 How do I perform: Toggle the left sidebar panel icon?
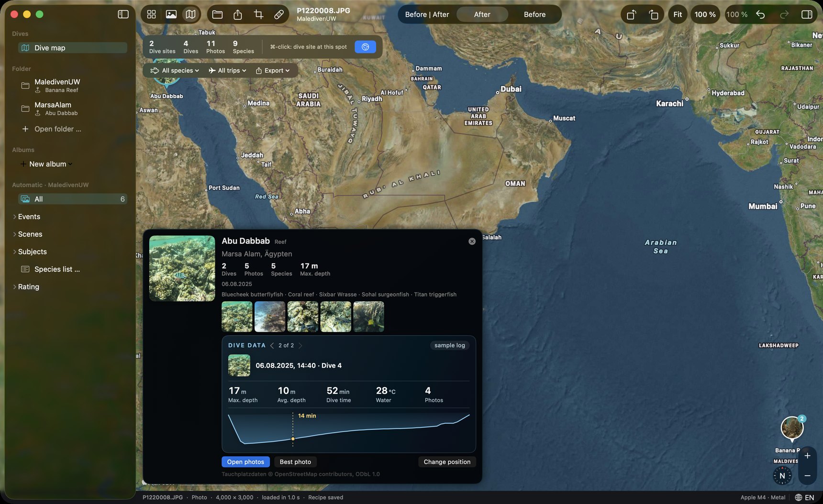tap(123, 14)
